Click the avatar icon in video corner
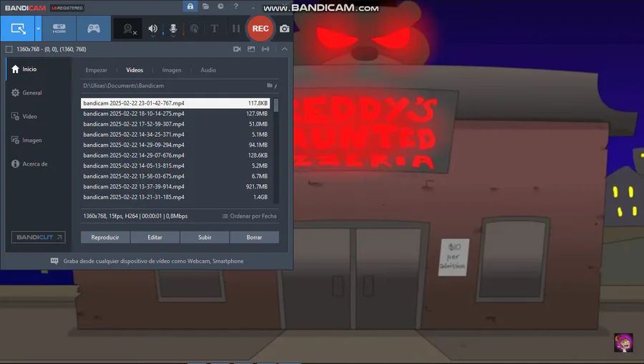 click(x=623, y=343)
